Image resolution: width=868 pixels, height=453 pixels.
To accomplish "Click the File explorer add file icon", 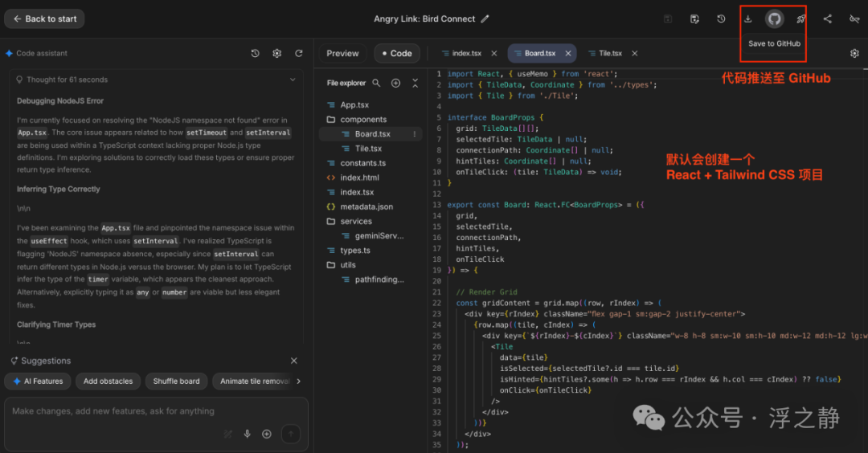I will [x=395, y=83].
